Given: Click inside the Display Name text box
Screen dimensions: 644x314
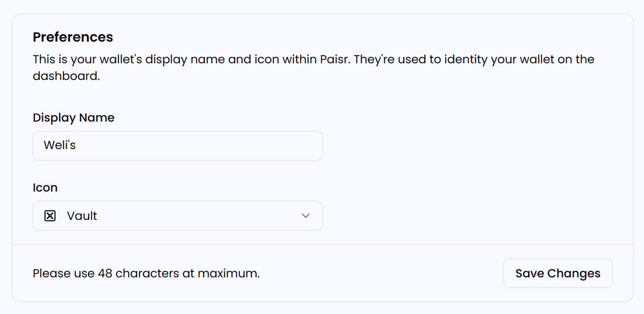Looking at the screenshot, I should click(178, 146).
